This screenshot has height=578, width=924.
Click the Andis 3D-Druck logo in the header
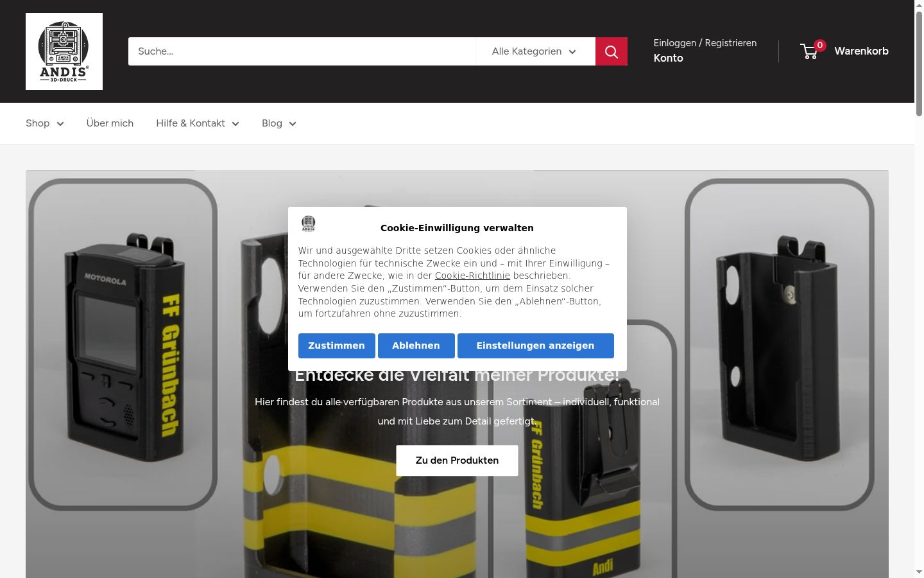pos(64,51)
